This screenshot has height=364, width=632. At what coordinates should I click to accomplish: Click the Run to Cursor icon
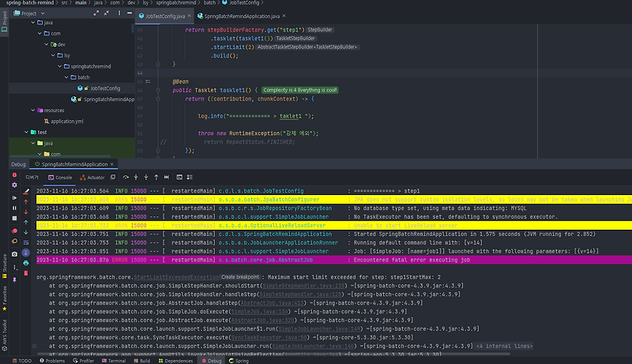point(167,177)
